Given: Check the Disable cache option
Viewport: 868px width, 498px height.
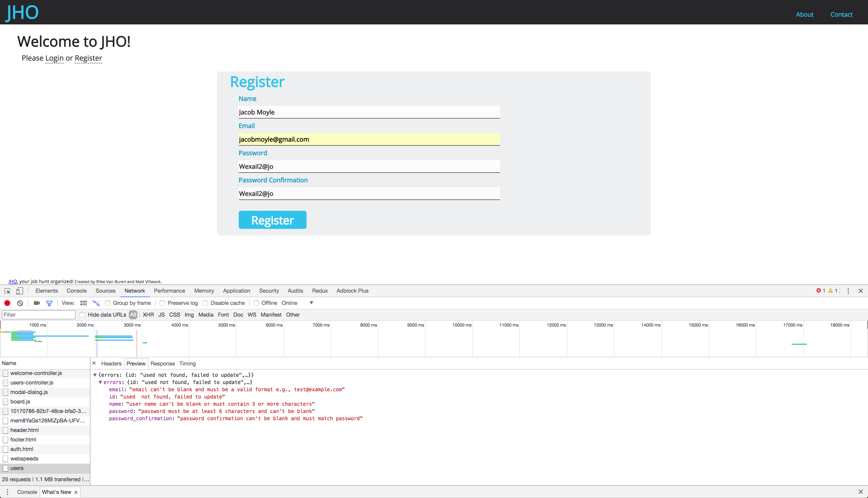Looking at the screenshot, I should (x=205, y=303).
